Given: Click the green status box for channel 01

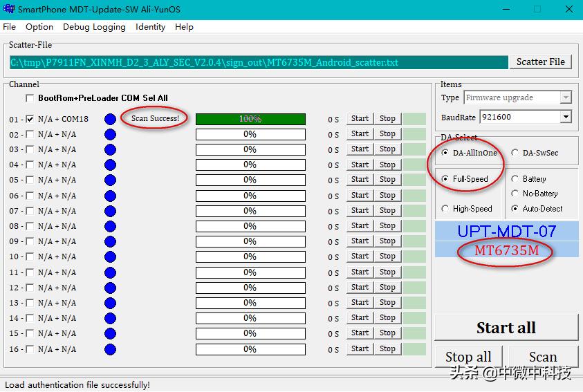Looking at the screenshot, I should [414, 119].
